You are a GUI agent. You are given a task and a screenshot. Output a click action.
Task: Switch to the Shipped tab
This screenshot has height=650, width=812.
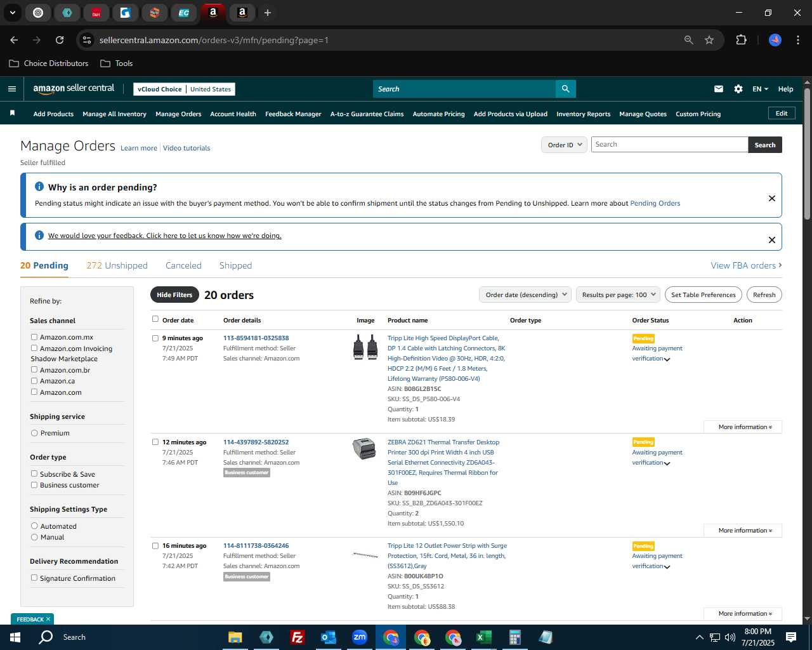point(235,265)
